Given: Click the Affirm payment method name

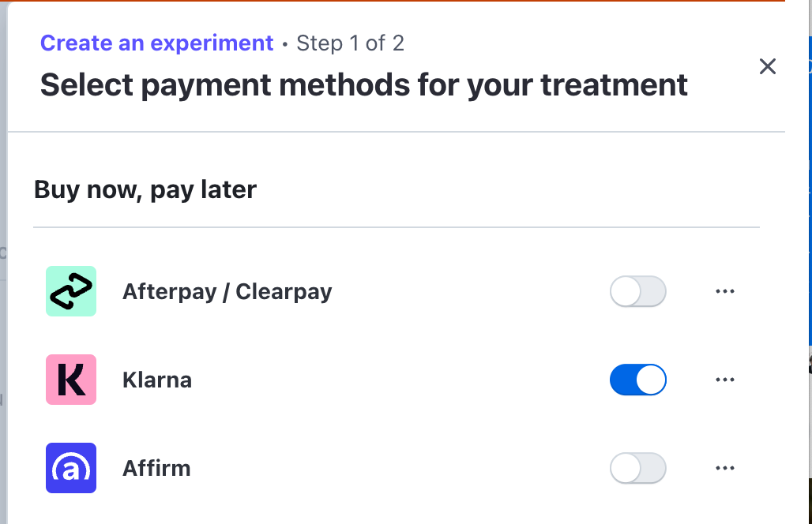Looking at the screenshot, I should 156,469.
